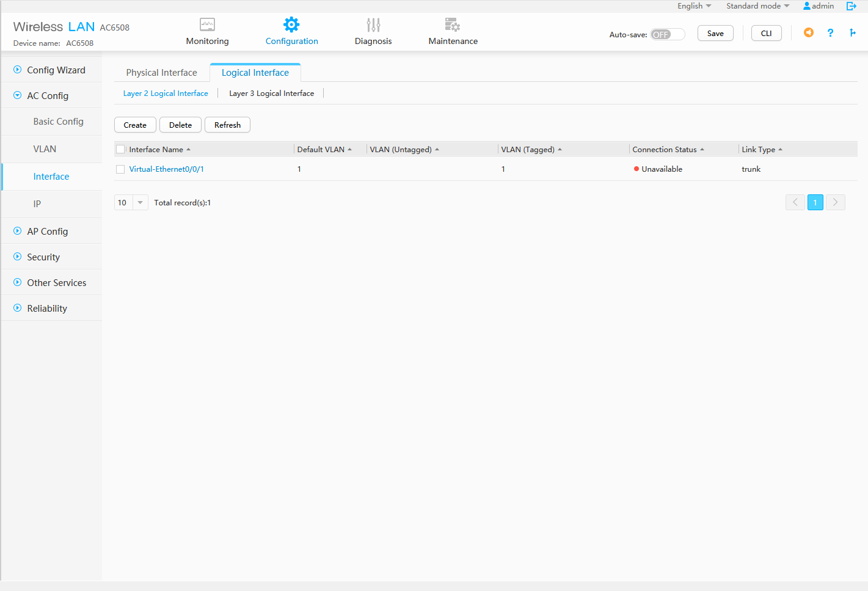Open the rows-per-page dropdown showing 10
Viewport: 868px width, 591px height.
[x=131, y=202]
